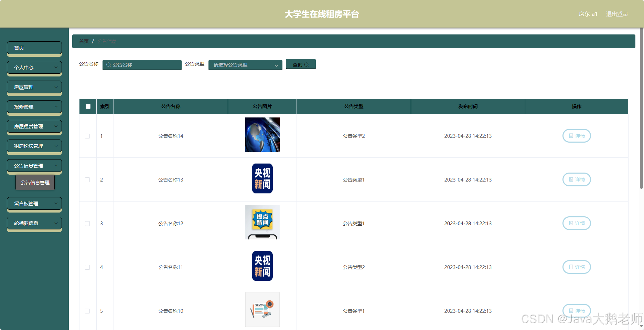The width and height of the screenshot is (644, 330).
Task: Check the checkbox for row 公告名称11
Action: point(87,267)
